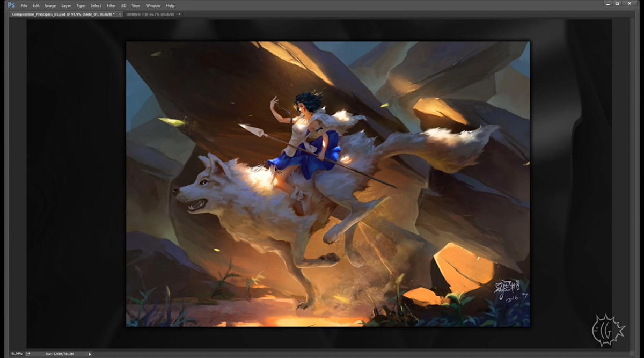644x358 pixels.
Task: Expand the status bar info arrow
Action: [x=90, y=354]
